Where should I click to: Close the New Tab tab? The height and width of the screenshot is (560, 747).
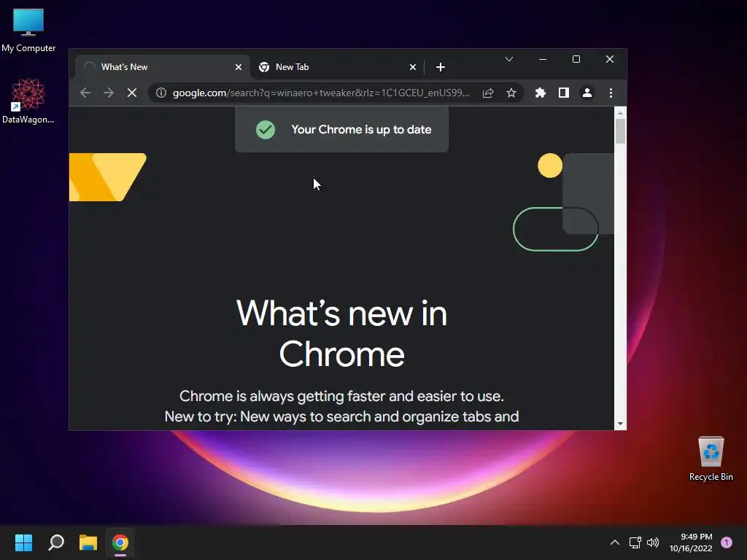[413, 67]
